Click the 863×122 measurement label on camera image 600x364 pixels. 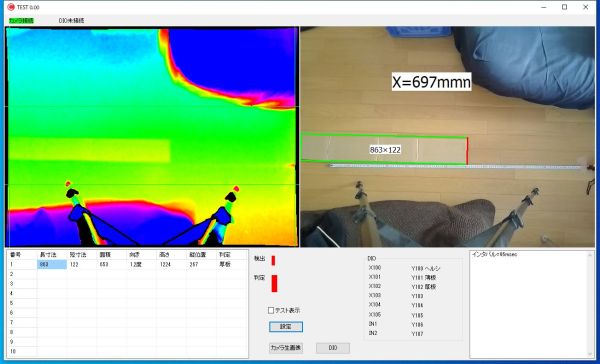[x=385, y=150]
